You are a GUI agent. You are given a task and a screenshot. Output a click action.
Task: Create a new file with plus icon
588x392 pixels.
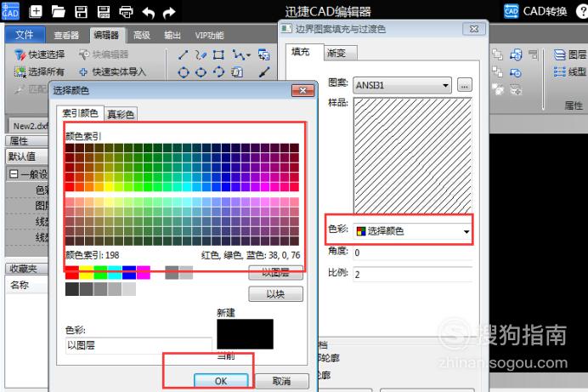(x=36, y=11)
